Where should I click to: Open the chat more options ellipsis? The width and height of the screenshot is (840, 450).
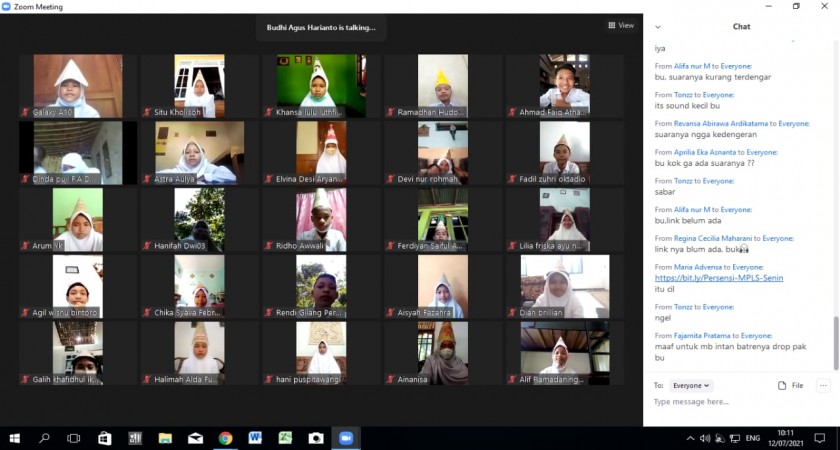[x=823, y=385]
